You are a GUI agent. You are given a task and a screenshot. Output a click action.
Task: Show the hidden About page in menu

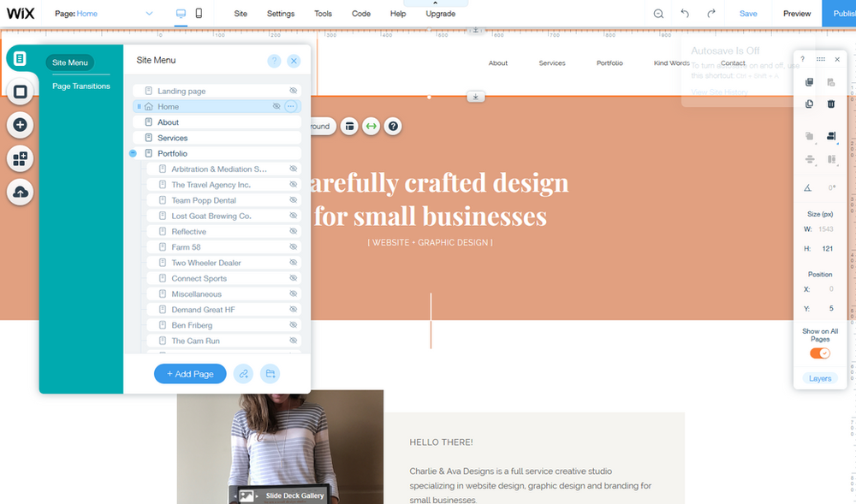(292, 122)
